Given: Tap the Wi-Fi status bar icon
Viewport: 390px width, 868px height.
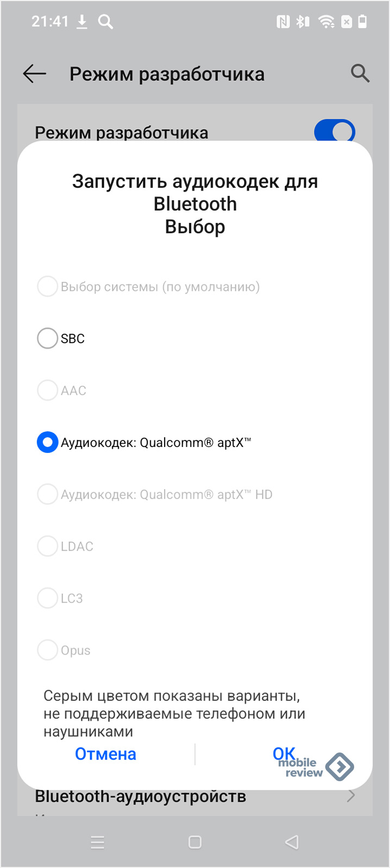Looking at the screenshot, I should point(326,22).
